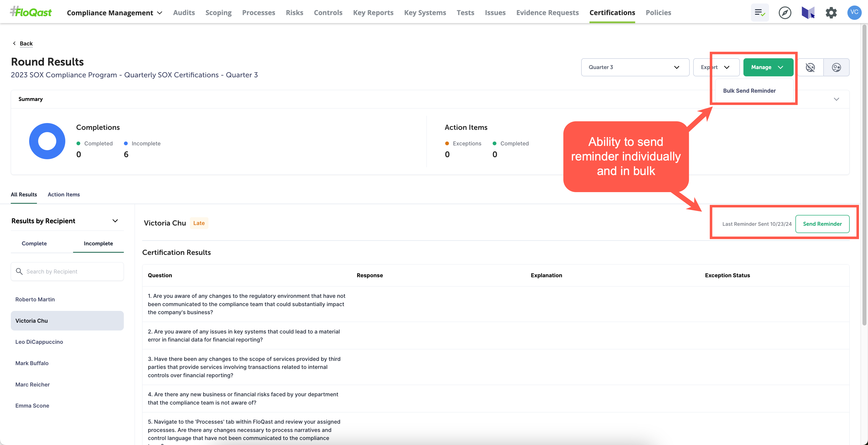Screen dimensions: 868x445
Task: Select recipient Mark Buffalo
Action: 67,363
